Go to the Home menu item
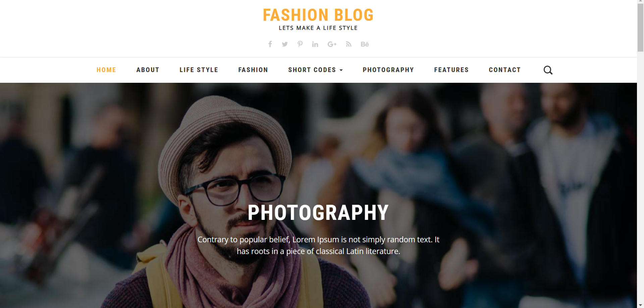This screenshot has width=644, height=308. (106, 70)
